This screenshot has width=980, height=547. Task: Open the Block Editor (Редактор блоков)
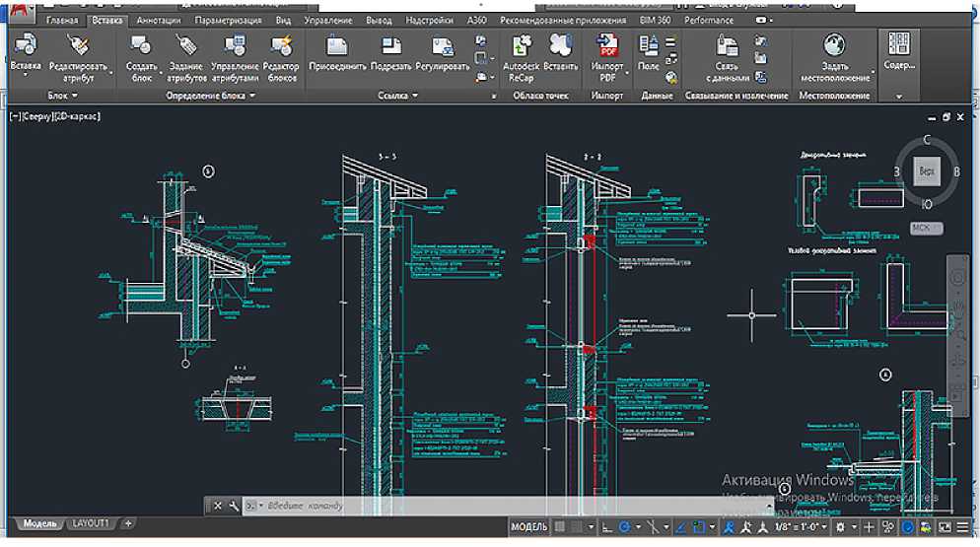tap(281, 44)
